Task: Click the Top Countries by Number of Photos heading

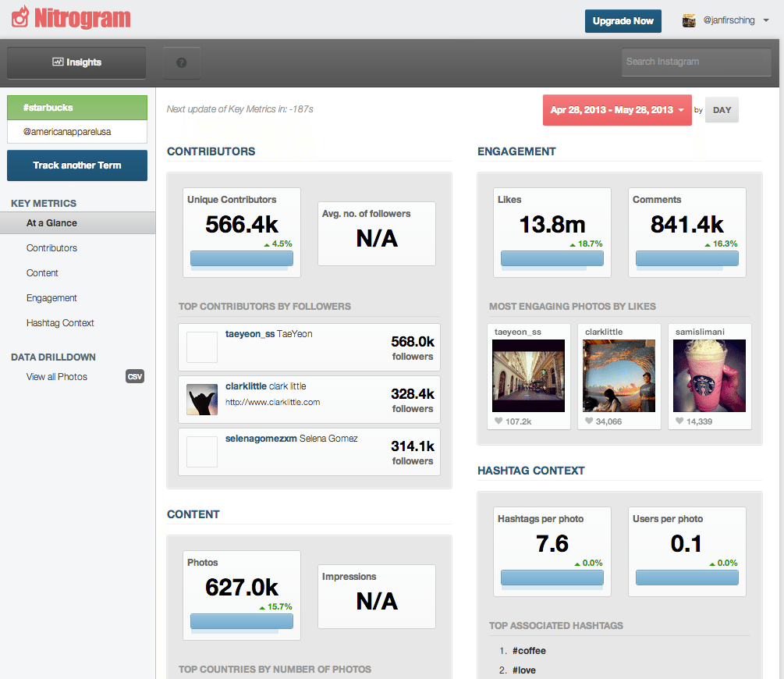Action: (x=275, y=670)
